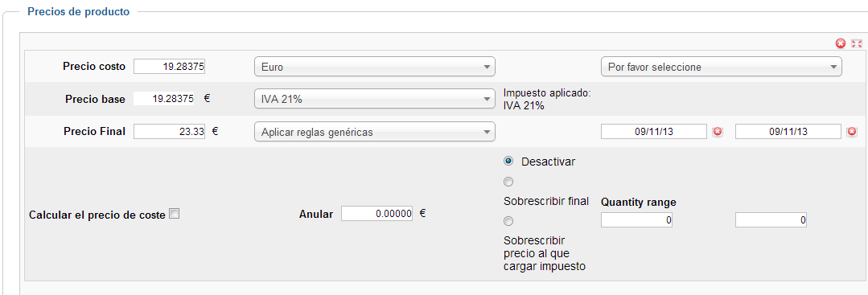Check Calcular el precio de coste
Image resolution: width=868 pixels, height=295 pixels.
(x=174, y=214)
